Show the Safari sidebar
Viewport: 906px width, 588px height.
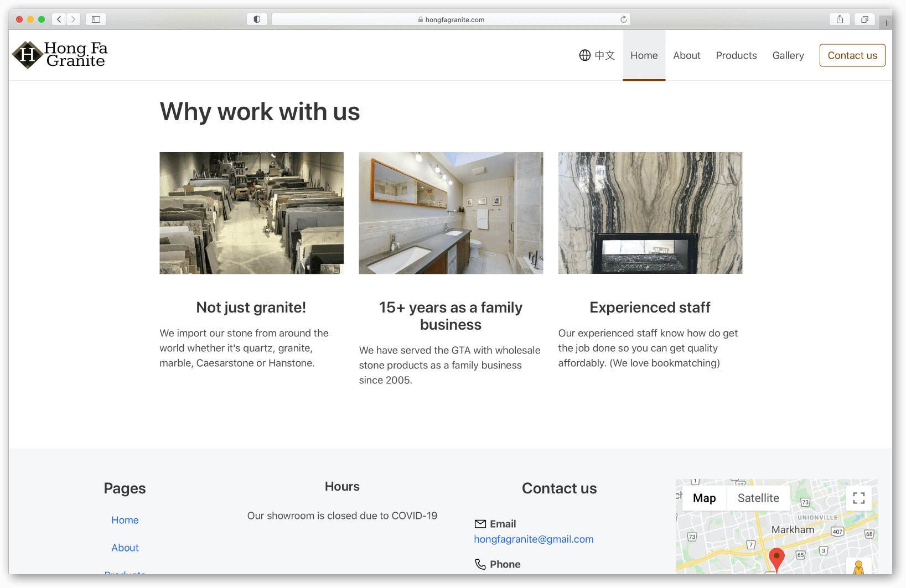96,19
